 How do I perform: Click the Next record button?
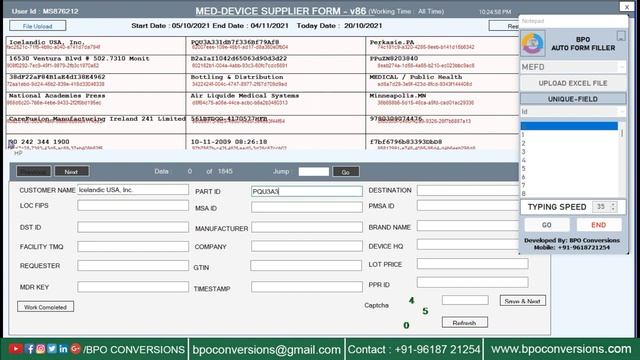coord(71,171)
